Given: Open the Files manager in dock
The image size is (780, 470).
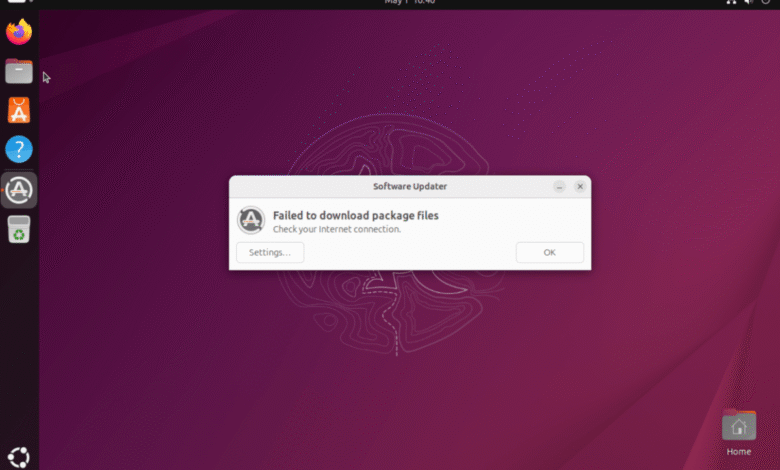Looking at the screenshot, I should point(19,71).
